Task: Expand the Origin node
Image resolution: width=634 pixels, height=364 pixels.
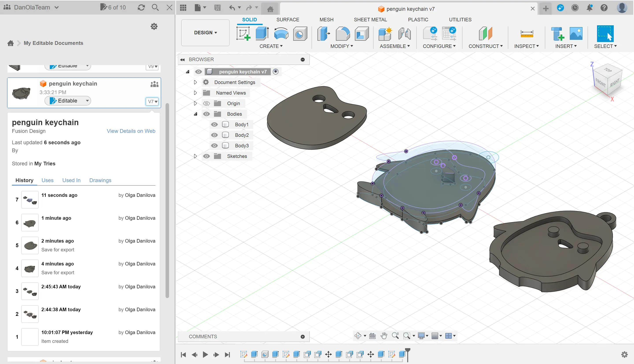Action: tap(195, 104)
